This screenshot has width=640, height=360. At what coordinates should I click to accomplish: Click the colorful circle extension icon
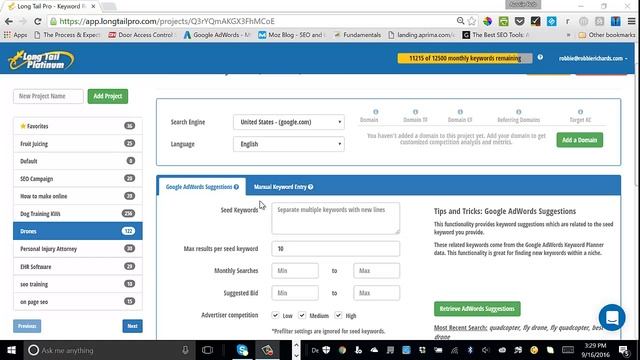487,21
